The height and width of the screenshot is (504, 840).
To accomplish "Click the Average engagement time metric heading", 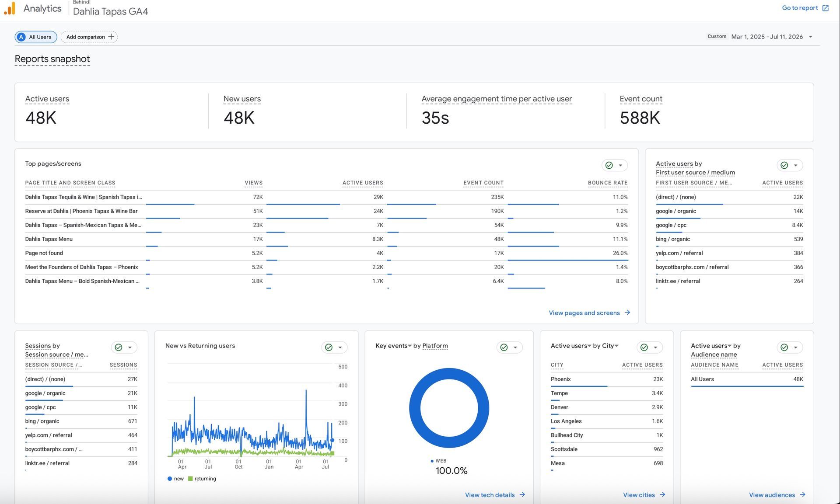I will coord(497,99).
